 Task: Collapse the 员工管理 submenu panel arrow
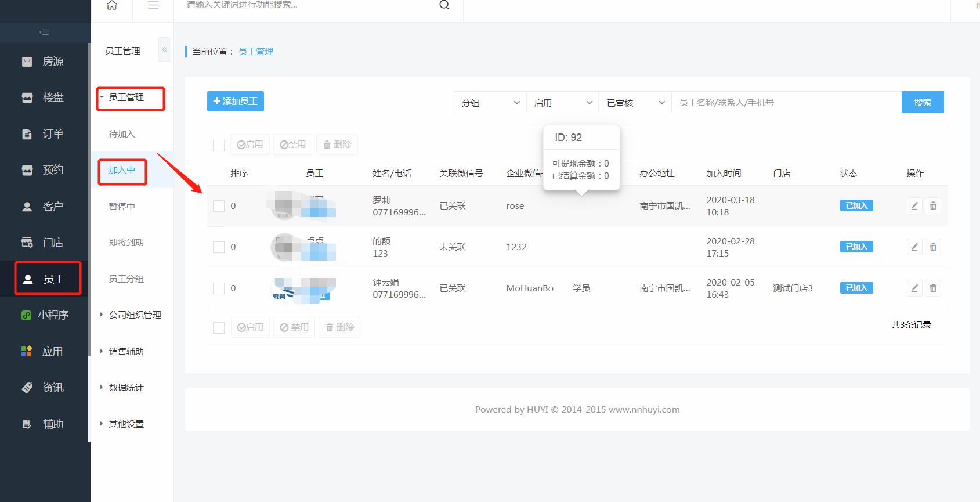[165, 50]
